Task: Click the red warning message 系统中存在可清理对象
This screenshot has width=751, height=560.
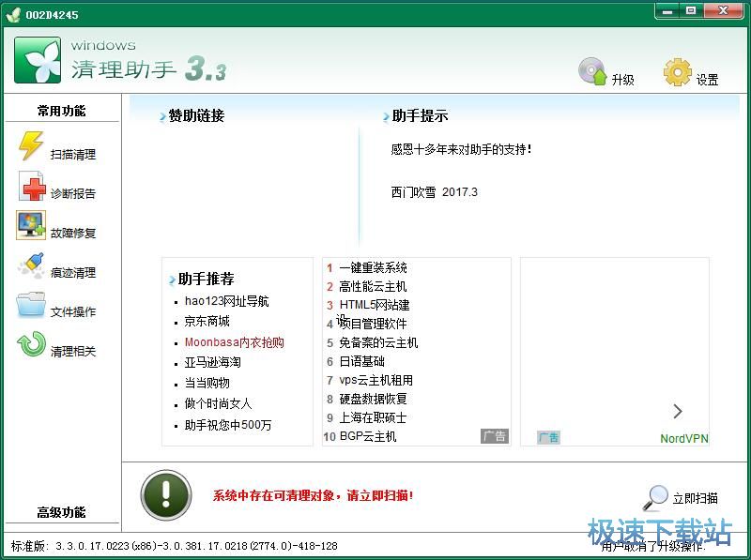Action: (313, 495)
